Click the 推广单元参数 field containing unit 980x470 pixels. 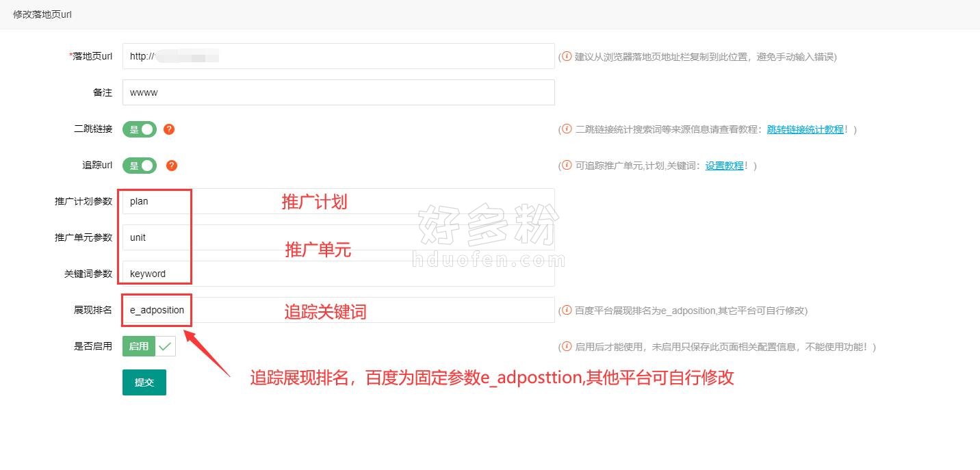[x=338, y=237]
